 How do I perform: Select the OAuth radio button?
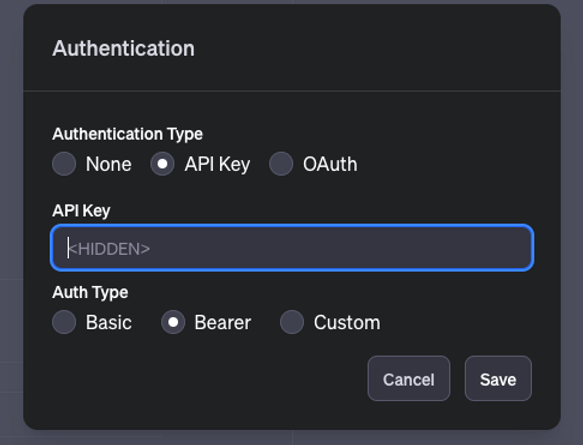tap(281, 164)
